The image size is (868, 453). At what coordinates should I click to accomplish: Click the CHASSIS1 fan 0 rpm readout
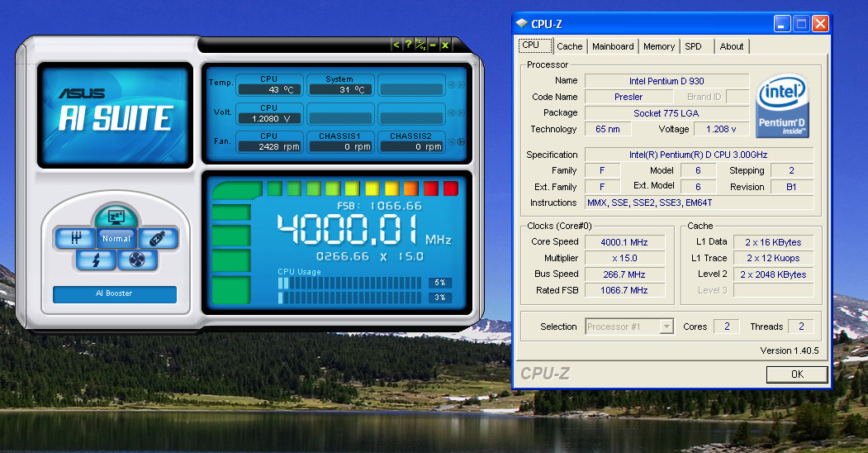click(x=340, y=147)
